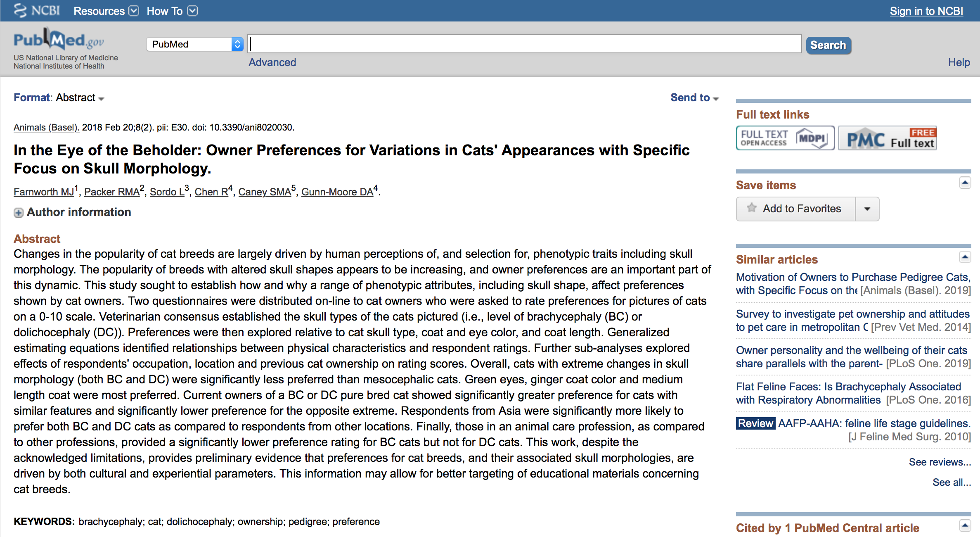Open Motivation of Owners to Purchase Pedigree Cats article
Screen dimensions: 980x537
point(853,284)
